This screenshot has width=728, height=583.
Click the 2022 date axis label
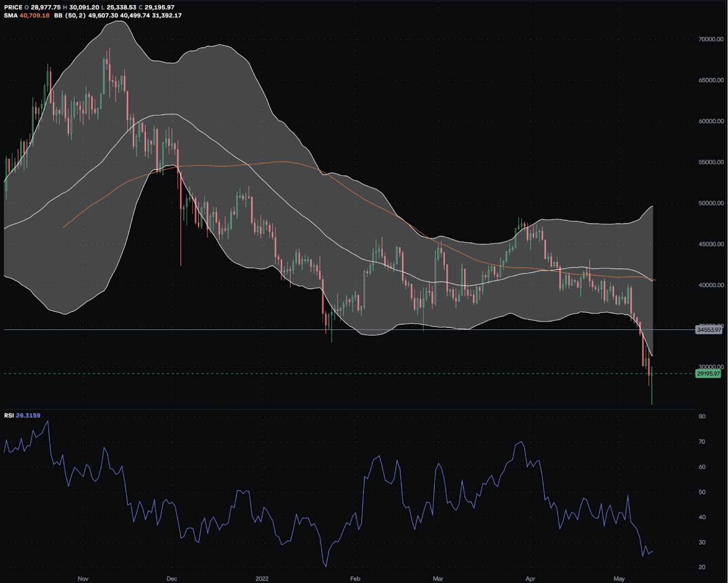point(262,579)
